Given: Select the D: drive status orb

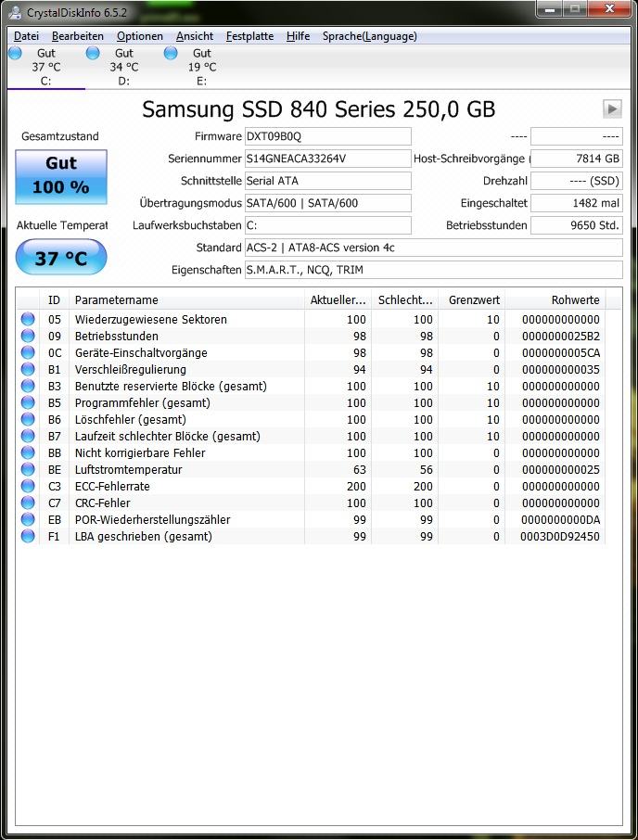Looking at the screenshot, I should coord(94,53).
